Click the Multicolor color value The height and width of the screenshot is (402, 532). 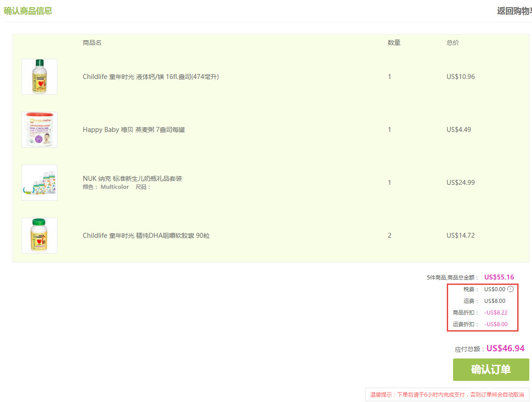[x=115, y=187]
